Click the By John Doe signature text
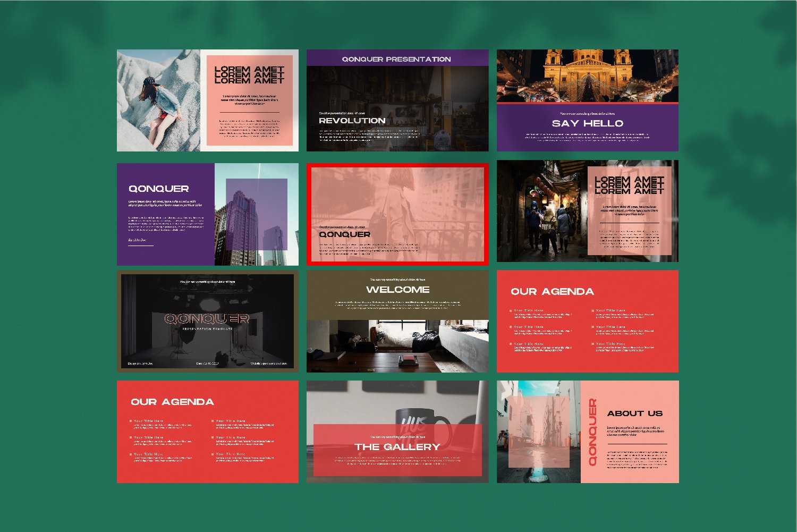797x532 pixels. pos(137,240)
